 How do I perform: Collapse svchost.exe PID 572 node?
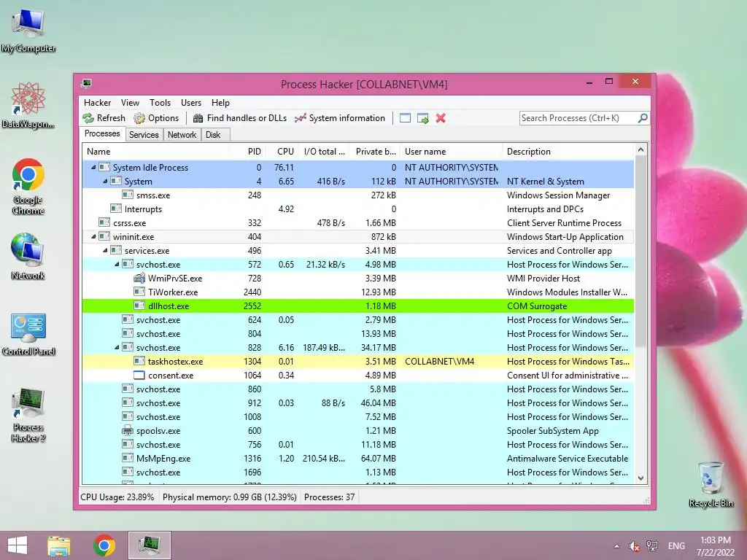(x=117, y=264)
